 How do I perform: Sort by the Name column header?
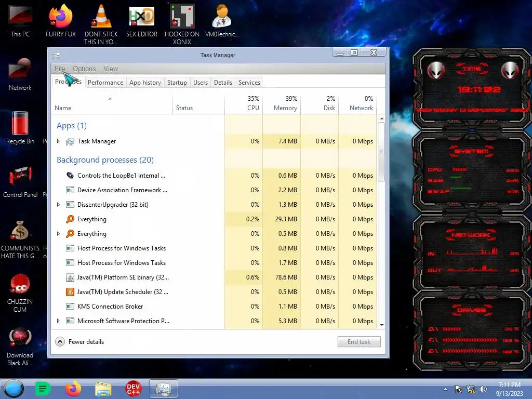click(112, 104)
